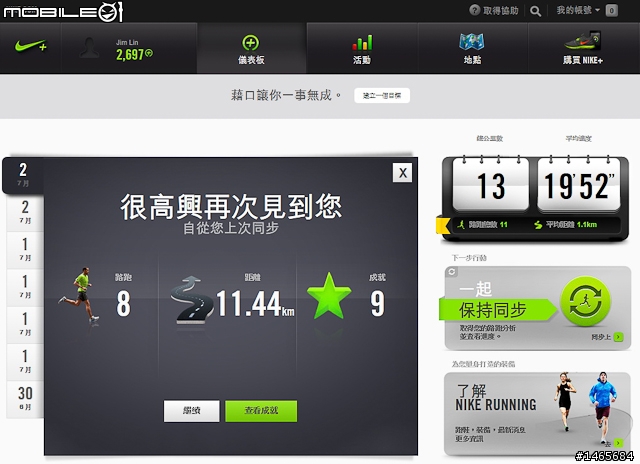Click the 平均距離 1.1km stat
Screen dimensions: 640x464
tap(566, 225)
